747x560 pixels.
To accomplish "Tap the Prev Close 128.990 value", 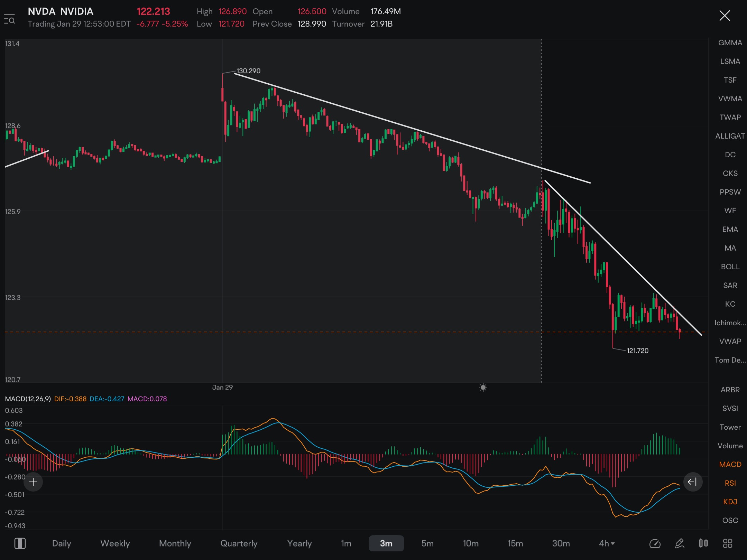I will [x=312, y=24].
